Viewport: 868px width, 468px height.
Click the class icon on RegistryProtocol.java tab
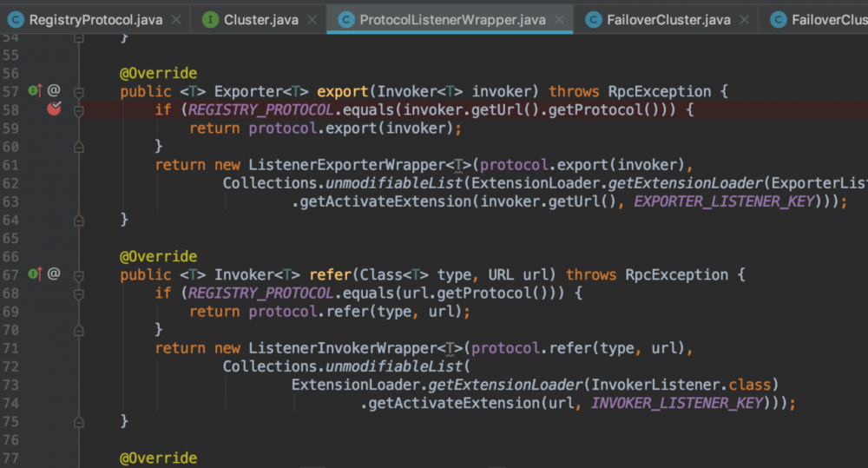pyautogui.click(x=16, y=20)
